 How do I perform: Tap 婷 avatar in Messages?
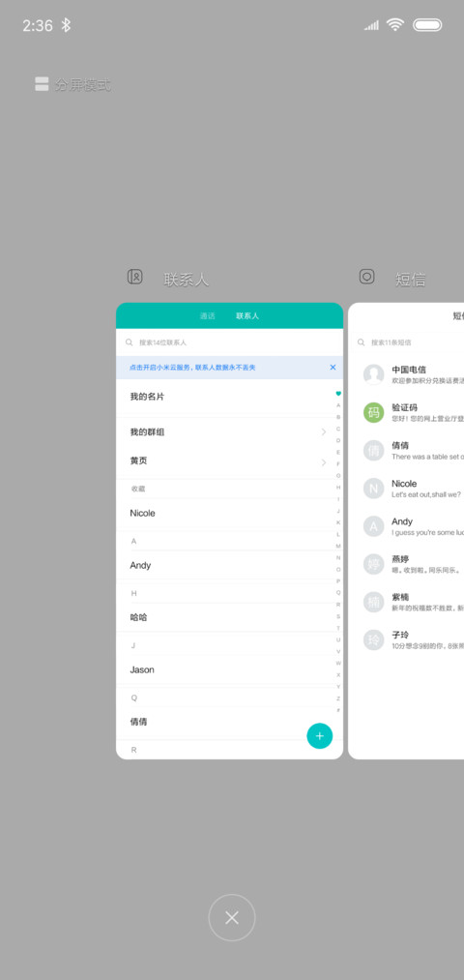click(373, 564)
